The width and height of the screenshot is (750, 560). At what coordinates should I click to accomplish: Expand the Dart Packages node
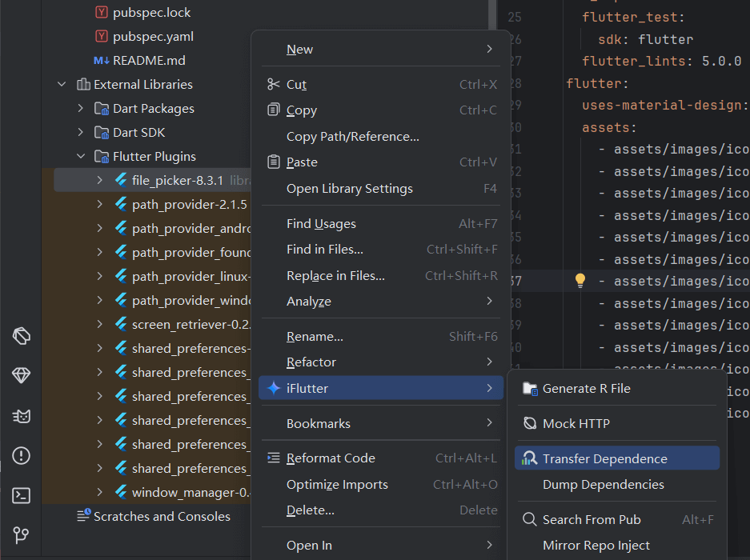pyautogui.click(x=80, y=109)
